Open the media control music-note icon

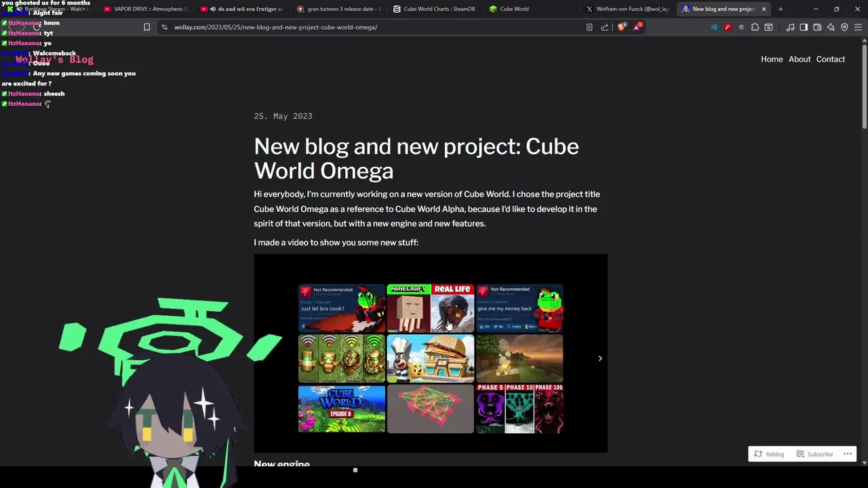tap(790, 27)
